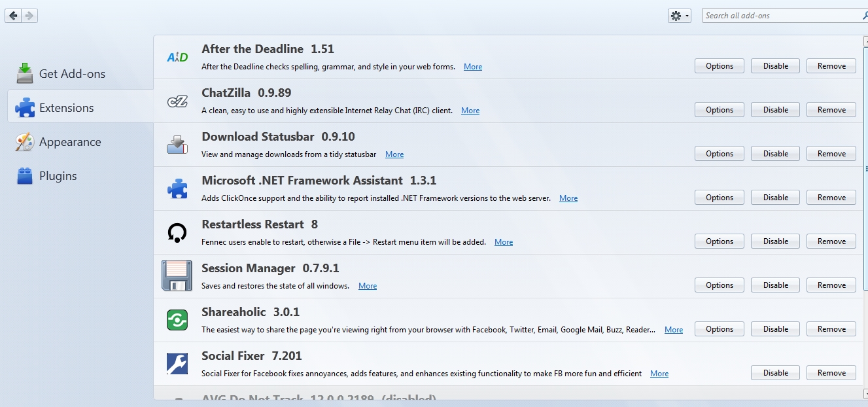Click the Session Manager floppy disk icon
868x407 pixels.
(177, 275)
